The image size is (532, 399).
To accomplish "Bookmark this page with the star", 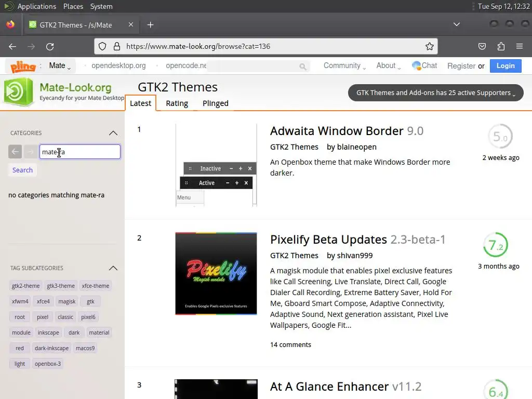I will (430, 46).
